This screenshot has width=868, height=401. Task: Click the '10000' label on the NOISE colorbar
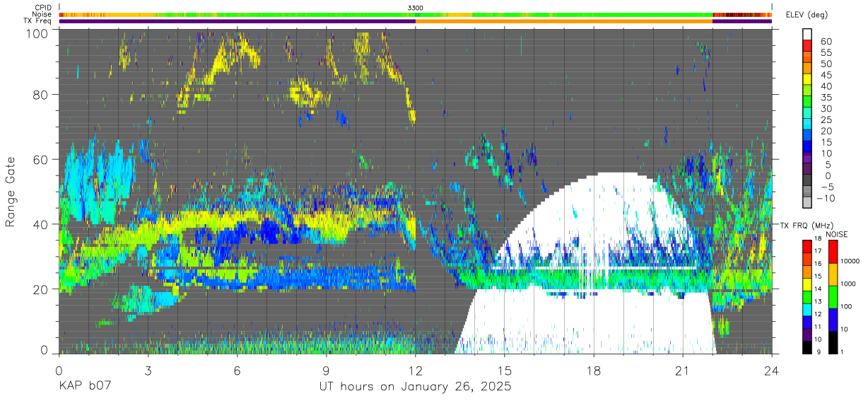851,261
